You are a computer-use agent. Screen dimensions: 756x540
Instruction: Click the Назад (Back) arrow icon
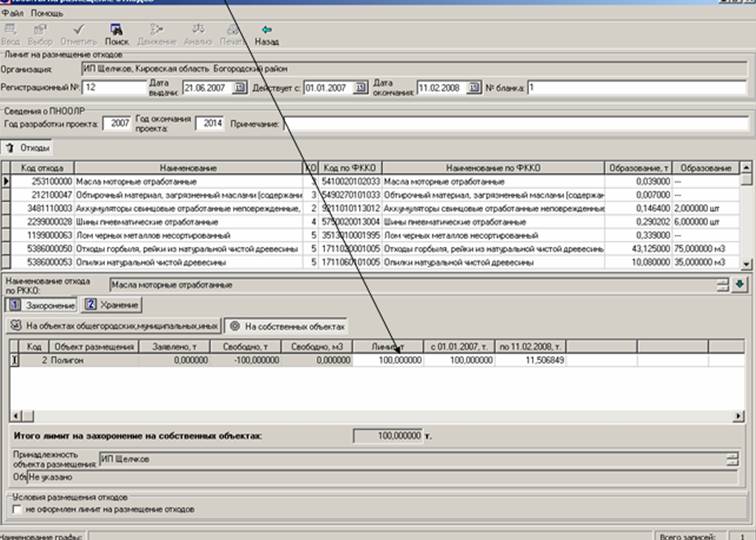pyautogui.click(x=266, y=31)
